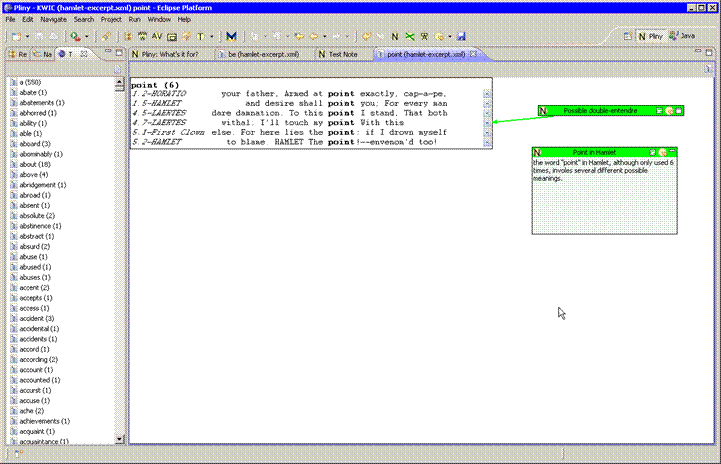Minimize the 'Point in Hamlet' note box
Image resolution: width=721 pixels, height=464 pixels.
(x=672, y=152)
